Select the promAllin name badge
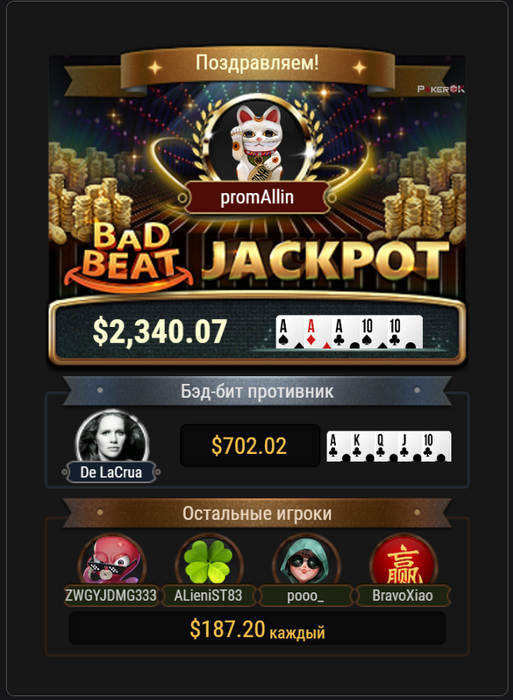The height and width of the screenshot is (700, 513). tap(257, 197)
